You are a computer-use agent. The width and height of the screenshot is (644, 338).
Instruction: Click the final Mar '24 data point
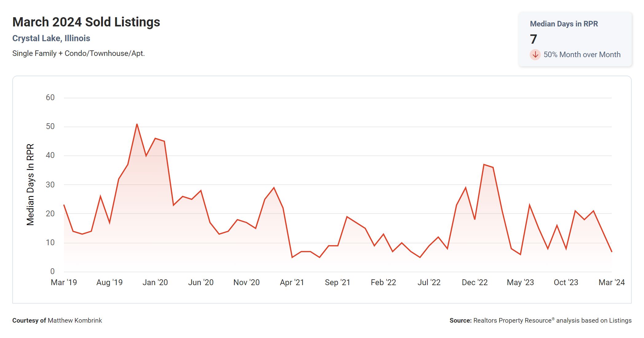click(x=611, y=251)
